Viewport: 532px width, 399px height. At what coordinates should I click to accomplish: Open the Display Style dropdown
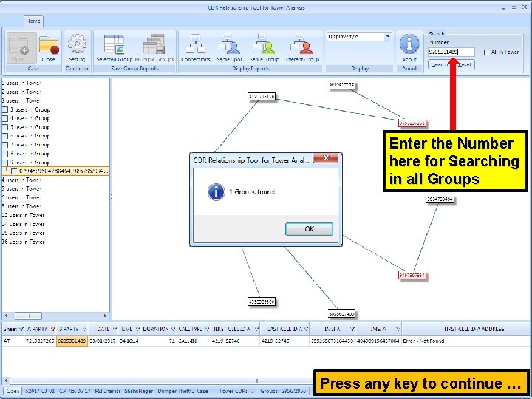(x=387, y=37)
